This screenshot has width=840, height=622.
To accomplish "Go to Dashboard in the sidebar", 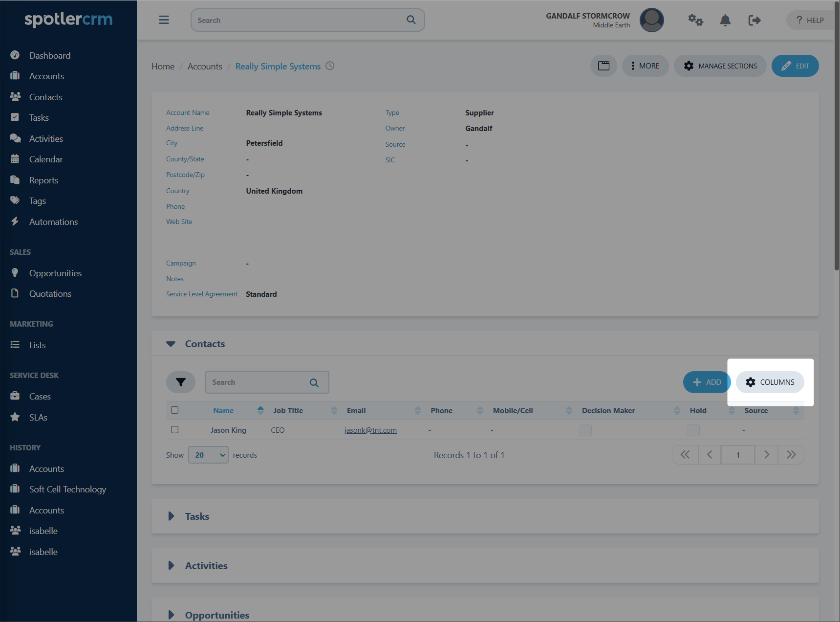I will coord(49,56).
